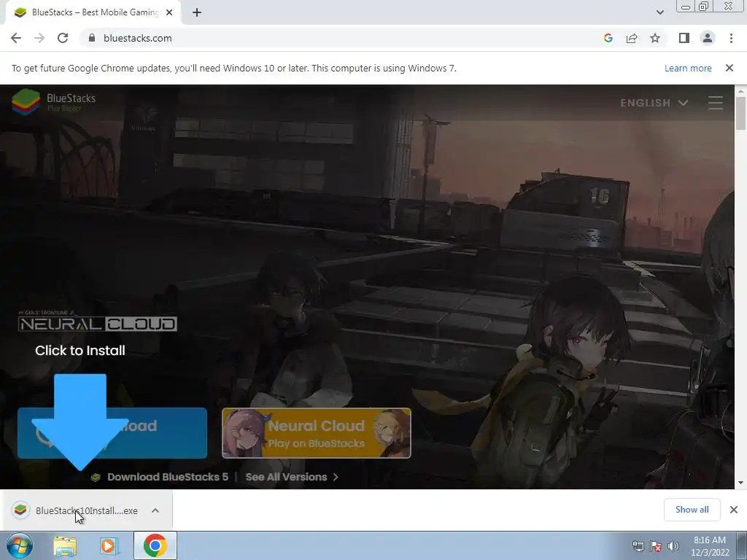747x560 pixels.
Task: Open the Chrome profile avatar menu
Action: click(708, 38)
